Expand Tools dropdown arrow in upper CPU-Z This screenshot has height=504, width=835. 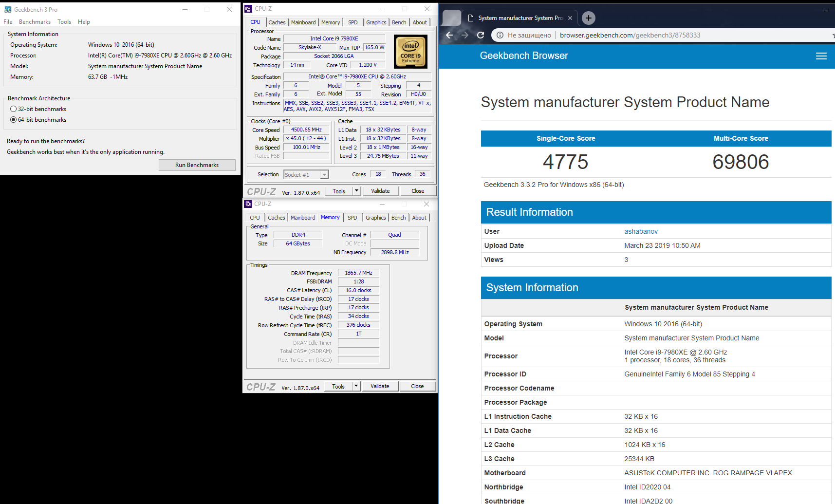(356, 191)
